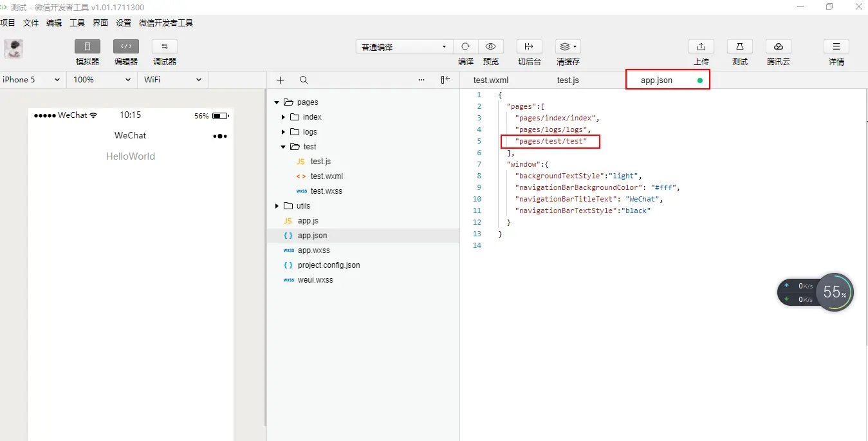
Task: Open the 100% zoom dropdown
Action: click(x=102, y=80)
